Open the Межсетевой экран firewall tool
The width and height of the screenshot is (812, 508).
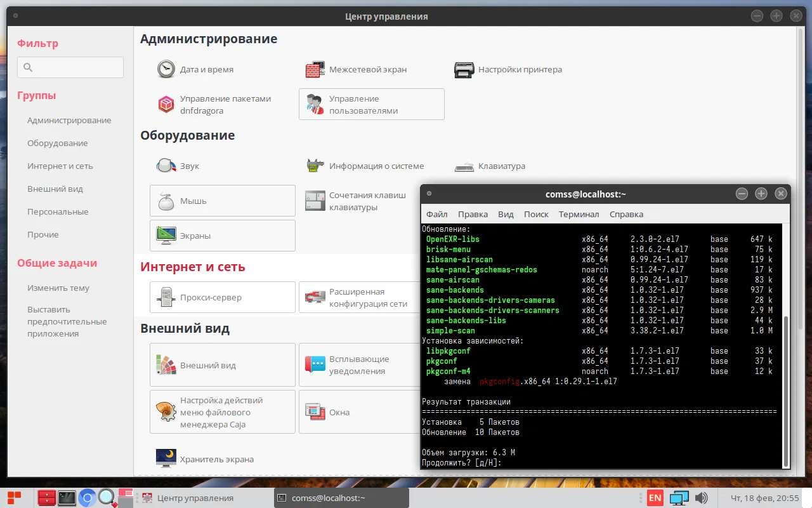[356, 69]
